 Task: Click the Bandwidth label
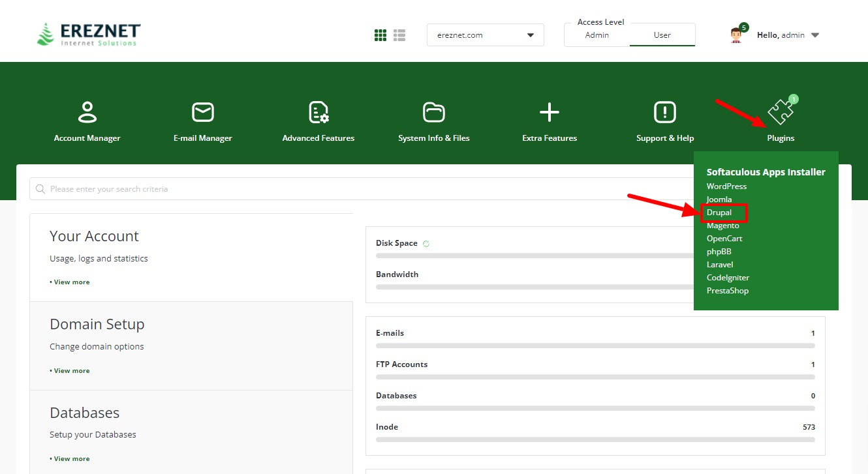point(397,274)
